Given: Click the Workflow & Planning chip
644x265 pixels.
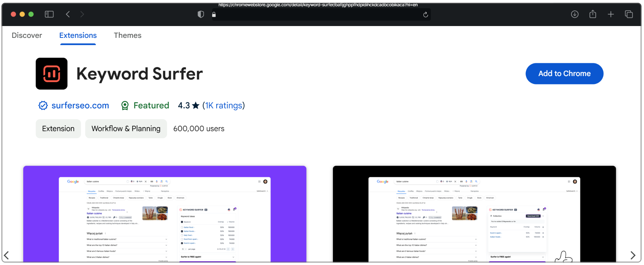Looking at the screenshot, I should 126,129.
